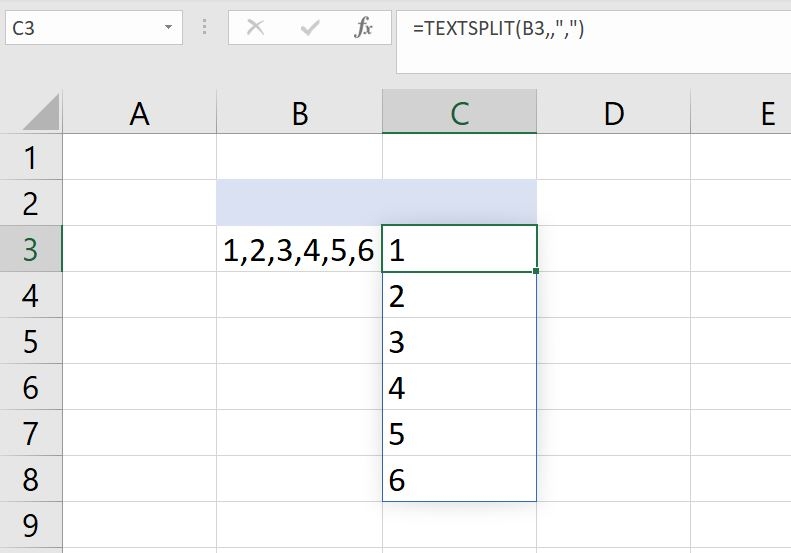Click the three-dot formula bar handle
791x553 pixels.
(x=204, y=27)
